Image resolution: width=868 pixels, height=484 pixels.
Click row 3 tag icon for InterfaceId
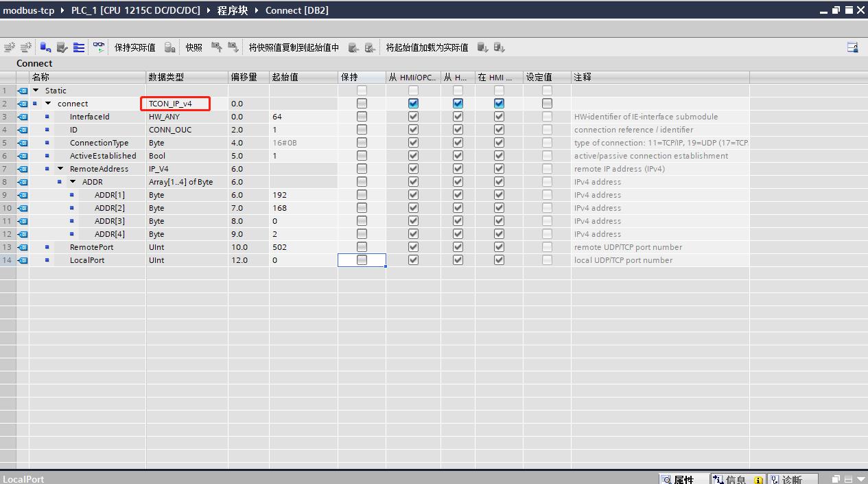(23, 117)
